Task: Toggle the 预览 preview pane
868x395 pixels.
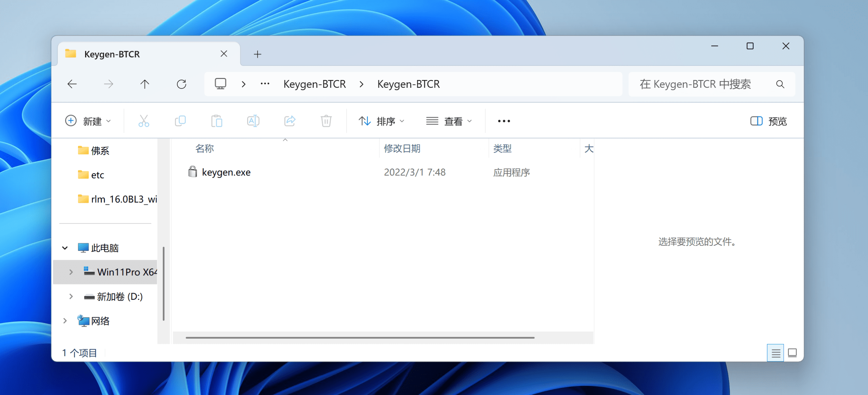Action: 768,121
